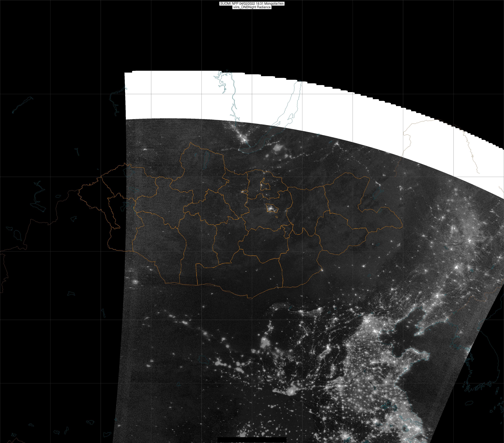
Task: Click the bright city lights beside Lake Baikal
Action: click(x=244, y=140)
